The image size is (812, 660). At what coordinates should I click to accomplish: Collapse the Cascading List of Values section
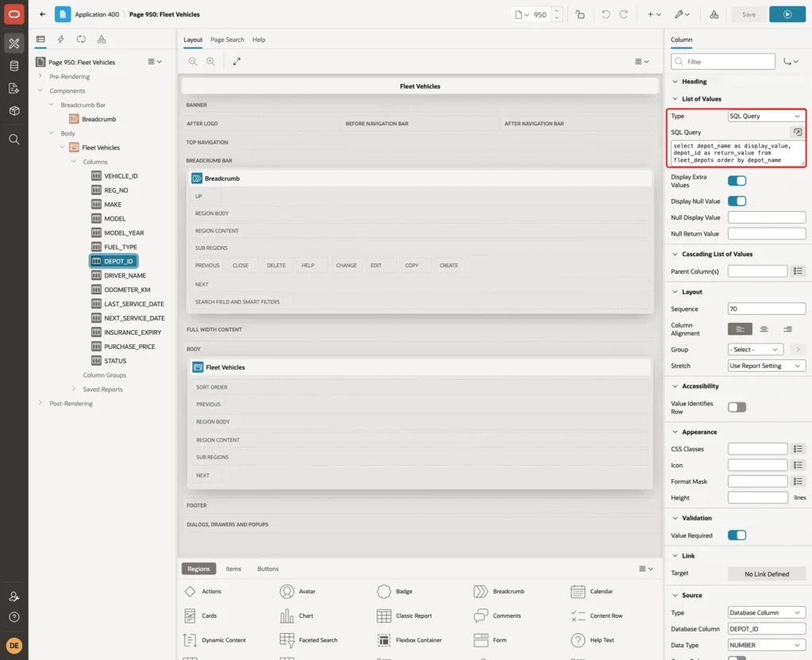[x=675, y=255]
